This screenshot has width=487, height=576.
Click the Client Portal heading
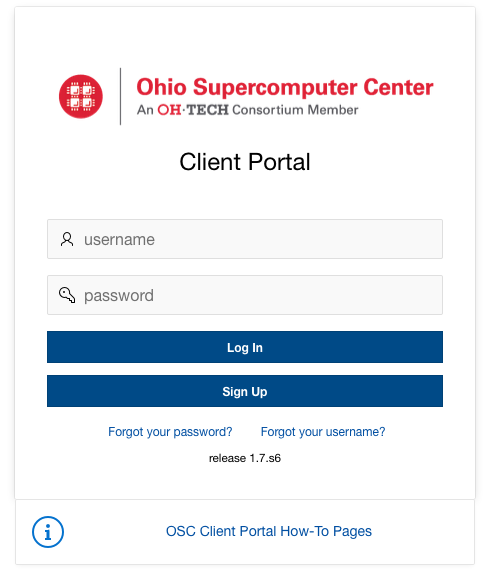click(245, 162)
